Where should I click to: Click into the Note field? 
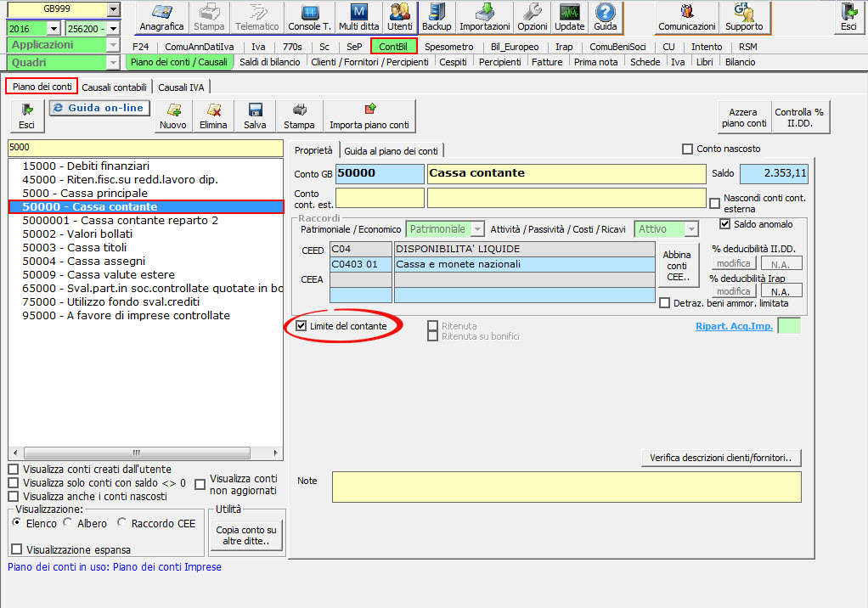pos(566,487)
